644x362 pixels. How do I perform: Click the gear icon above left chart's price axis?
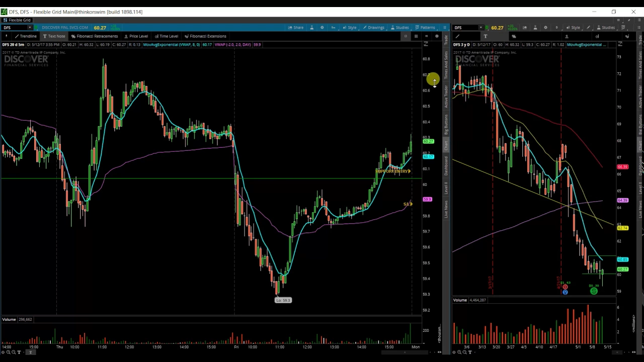pyautogui.click(x=437, y=36)
